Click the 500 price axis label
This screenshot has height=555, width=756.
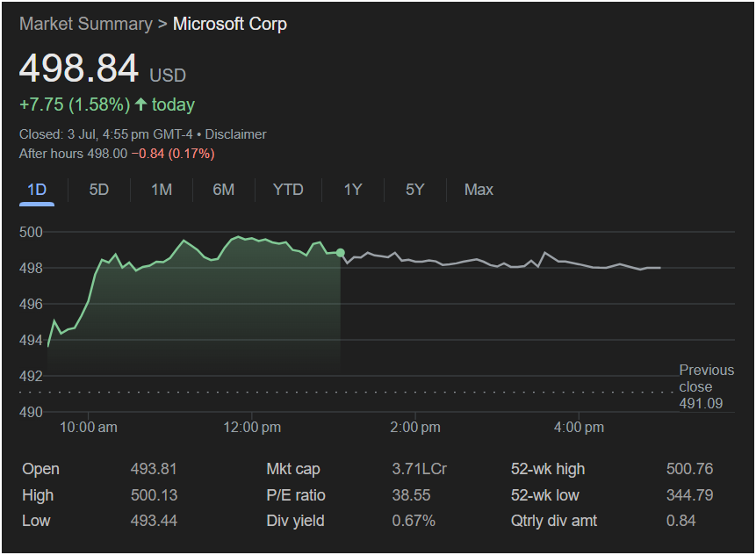[31, 232]
